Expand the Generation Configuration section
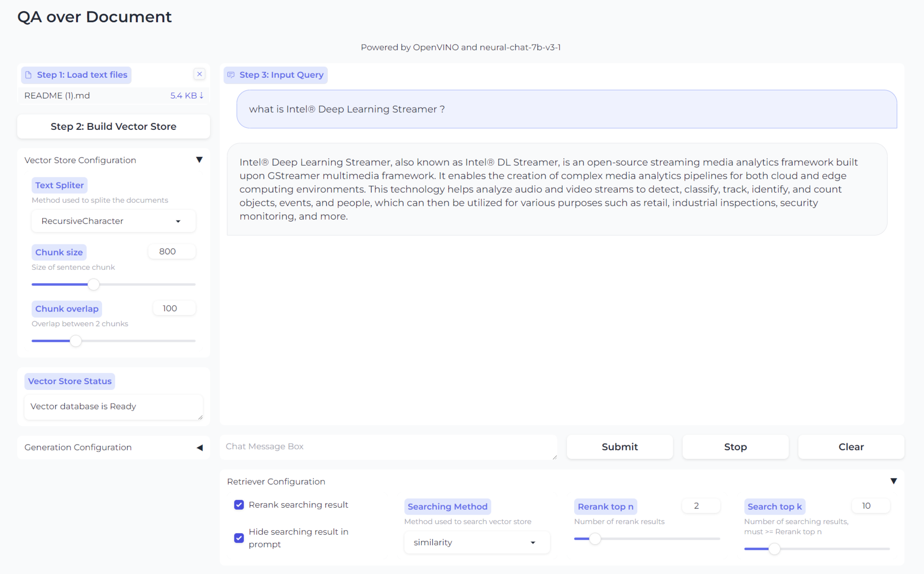 coord(199,447)
